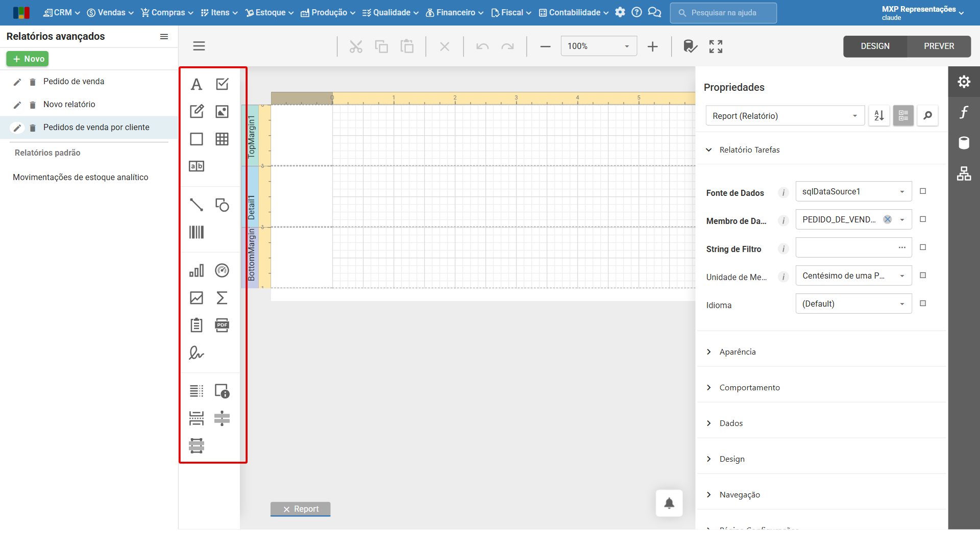This screenshot has height=551, width=980.
Task: Select the Barcode tool
Action: tap(197, 232)
